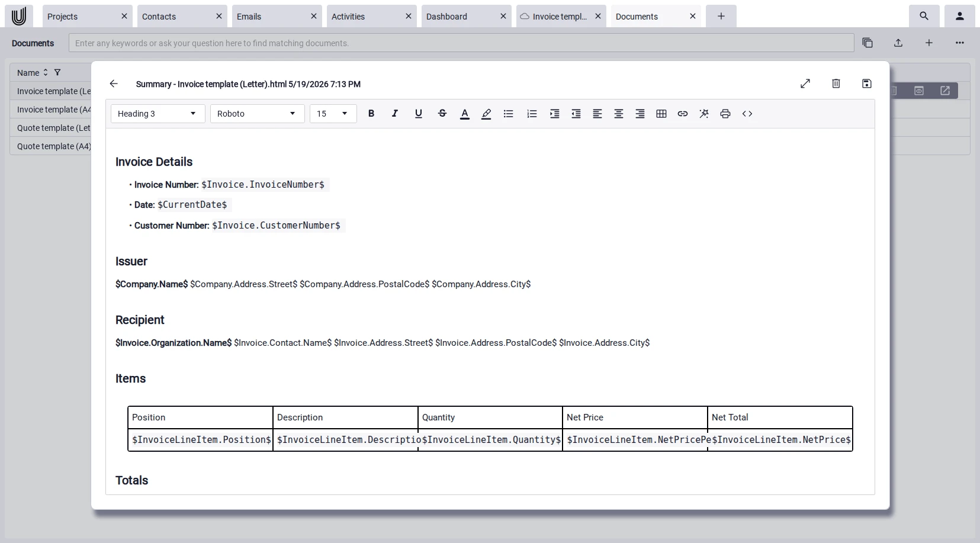The height and width of the screenshot is (543, 980).
Task: Add a new tab
Action: coord(721,17)
